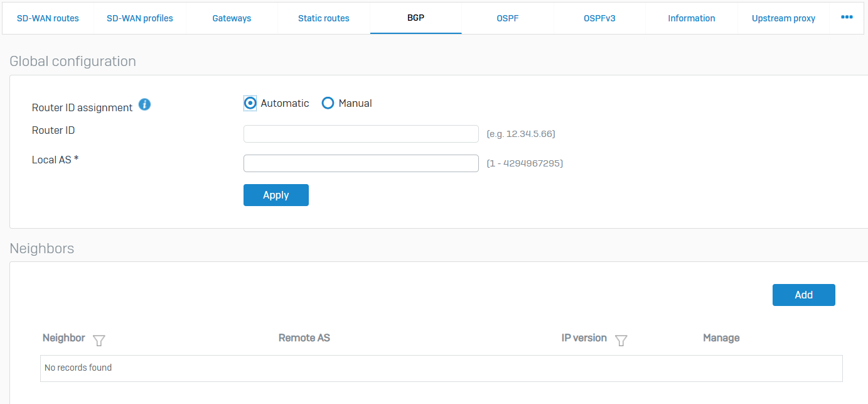Open the SD-WAN profiles tab
This screenshot has height=404, width=868.
coord(139,18)
